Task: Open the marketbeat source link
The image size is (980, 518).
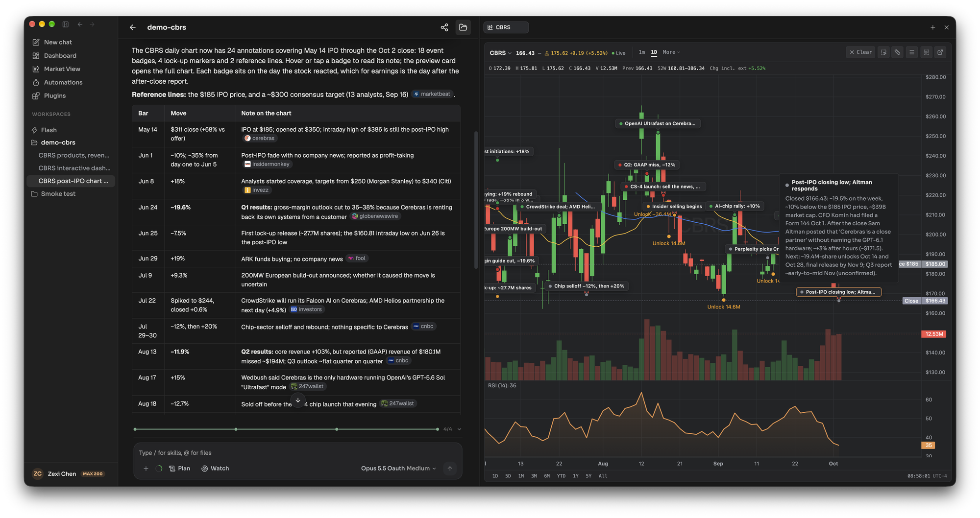Action: pyautogui.click(x=433, y=94)
